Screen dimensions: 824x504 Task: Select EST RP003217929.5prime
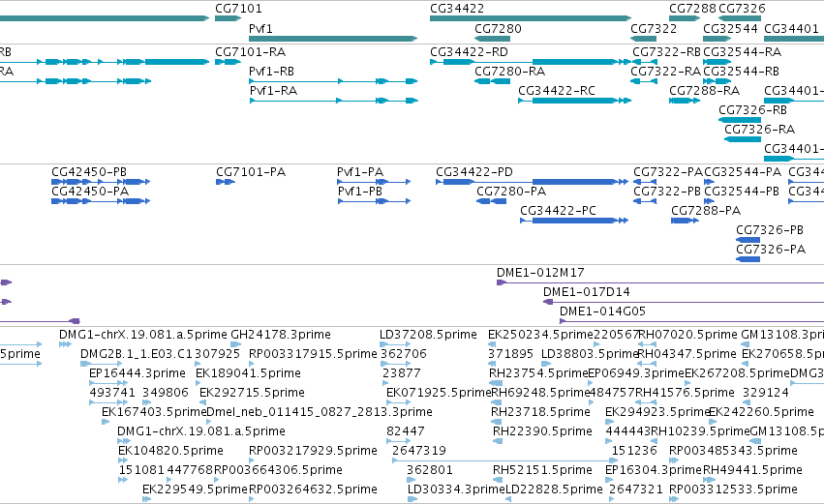[313, 452]
